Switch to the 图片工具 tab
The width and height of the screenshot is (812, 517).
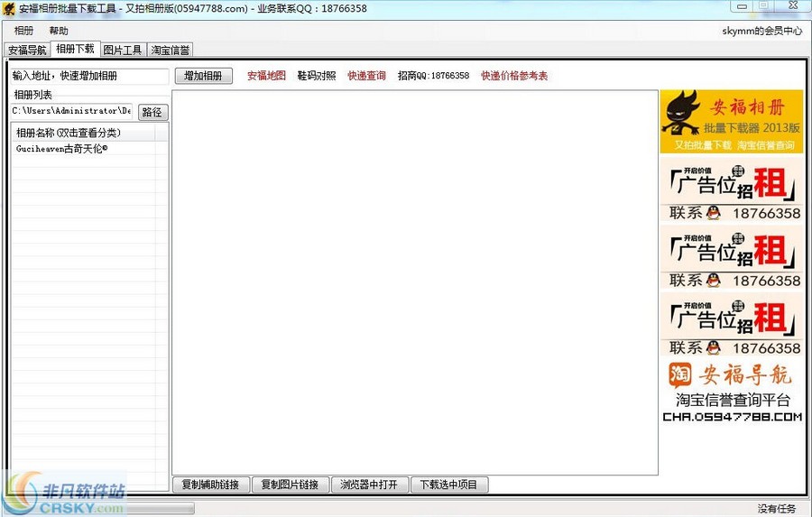pos(123,50)
